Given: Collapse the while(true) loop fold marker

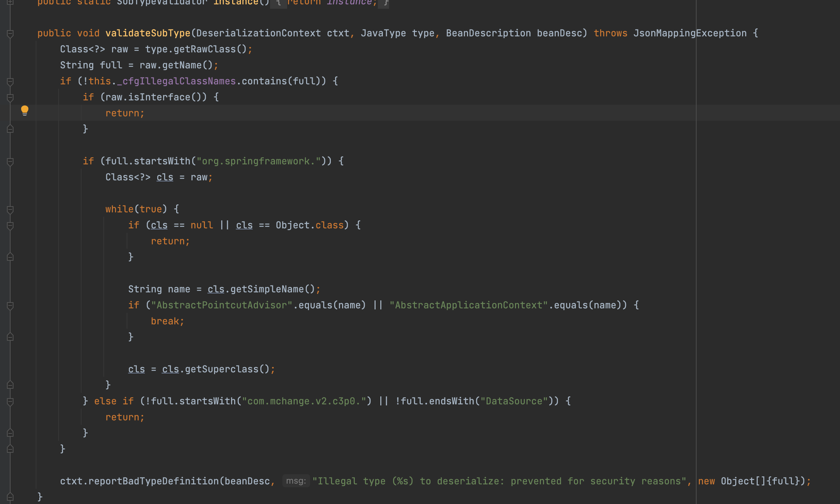Looking at the screenshot, I should (x=10, y=210).
